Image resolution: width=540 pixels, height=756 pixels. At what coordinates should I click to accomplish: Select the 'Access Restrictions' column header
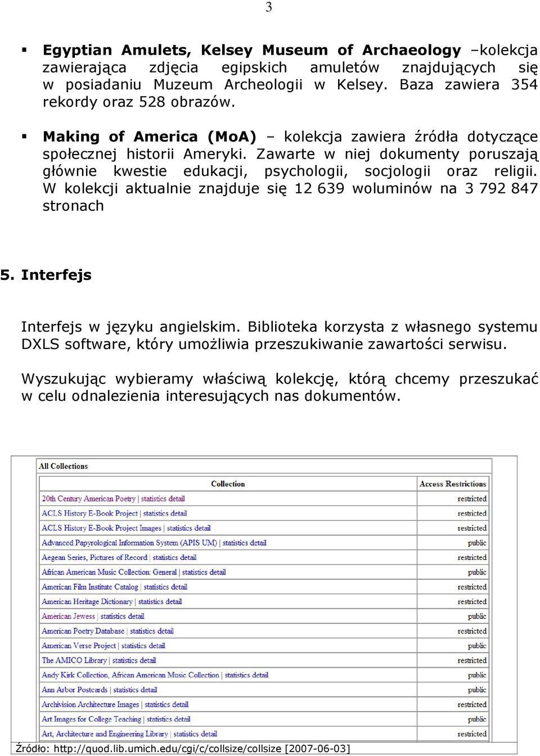[x=453, y=484]
